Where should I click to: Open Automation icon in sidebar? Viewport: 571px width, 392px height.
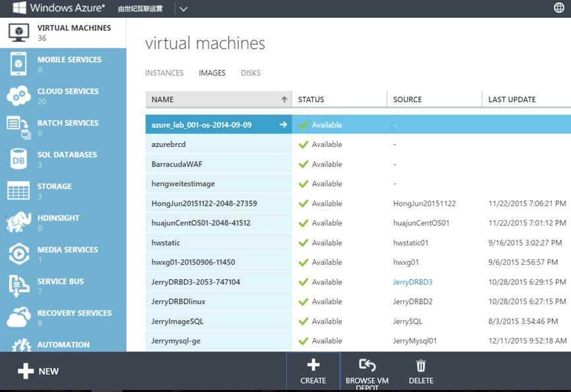click(21, 345)
